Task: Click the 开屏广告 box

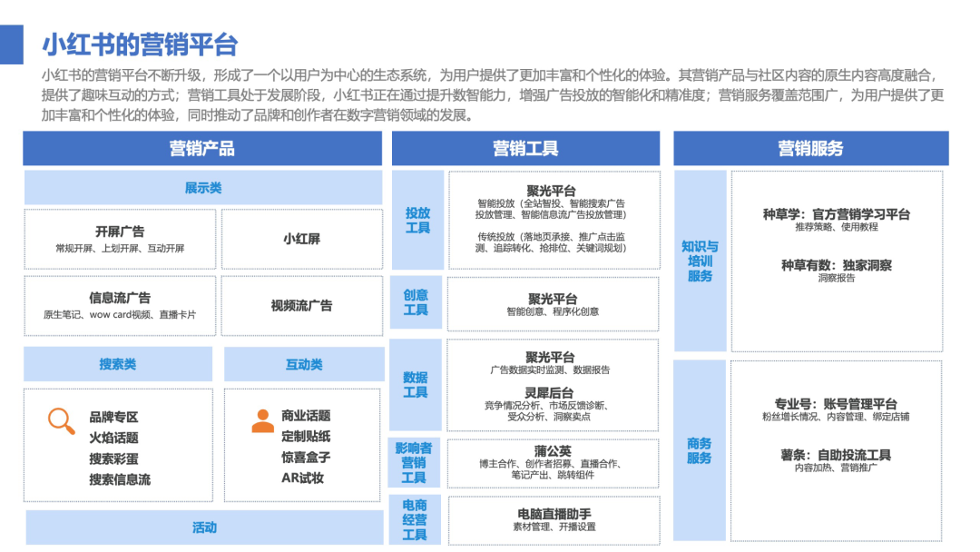Action: pos(120,239)
